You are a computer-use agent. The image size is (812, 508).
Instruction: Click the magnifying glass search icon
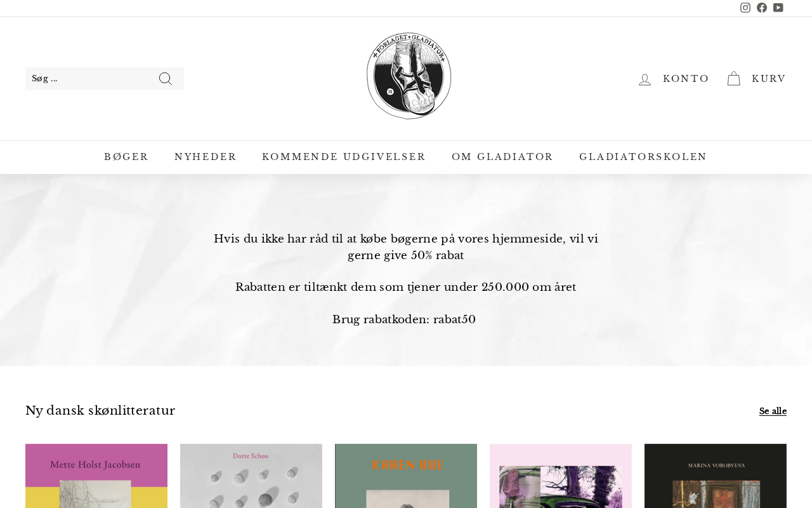pyautogui.click(x=166, y=79)
